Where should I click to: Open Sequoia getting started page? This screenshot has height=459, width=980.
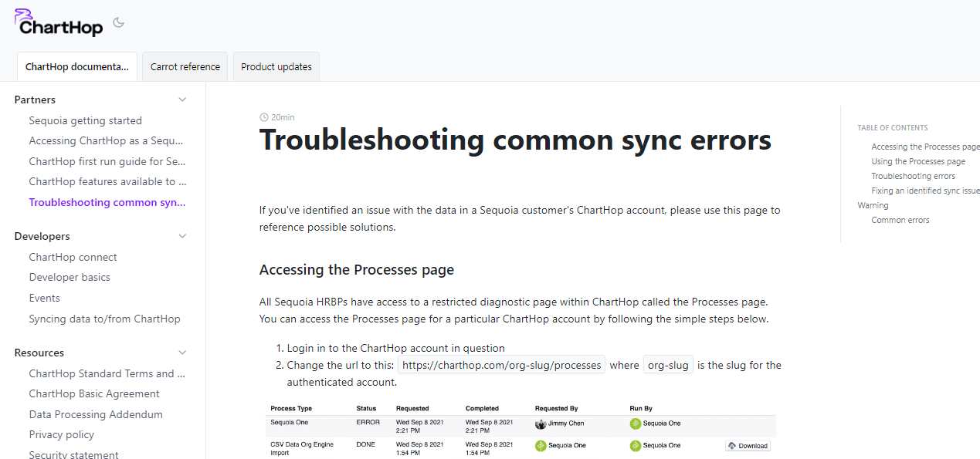click(x=86, y=120)
